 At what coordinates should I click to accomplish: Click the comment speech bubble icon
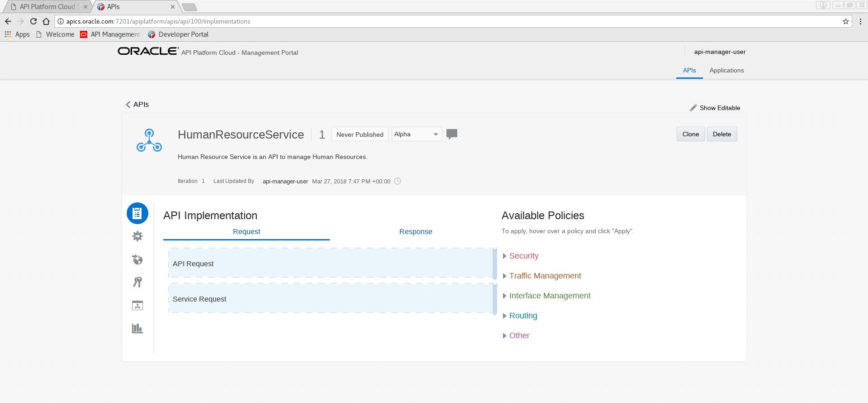(x=451, y=134)
